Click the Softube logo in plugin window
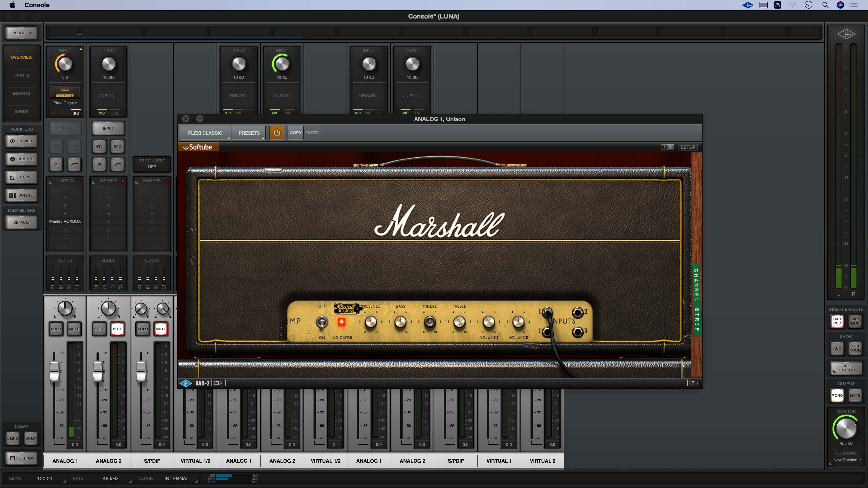 [198, 147]
